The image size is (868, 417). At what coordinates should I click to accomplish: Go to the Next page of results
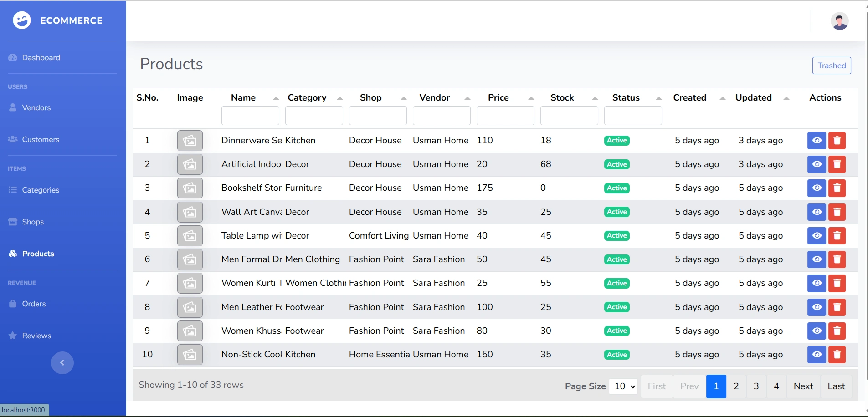pos(803,386)
